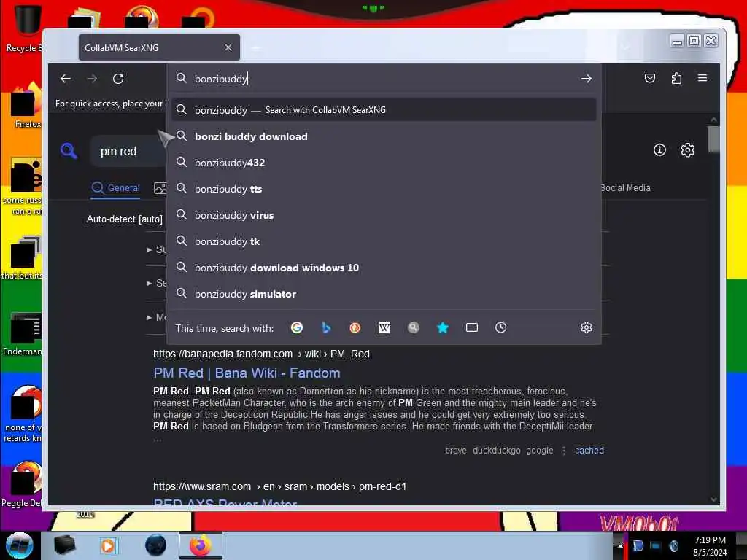This screenshot has height=560, width=747.
Task: Click the banapedia.fandom.com result URL
Action: (261, 354)
